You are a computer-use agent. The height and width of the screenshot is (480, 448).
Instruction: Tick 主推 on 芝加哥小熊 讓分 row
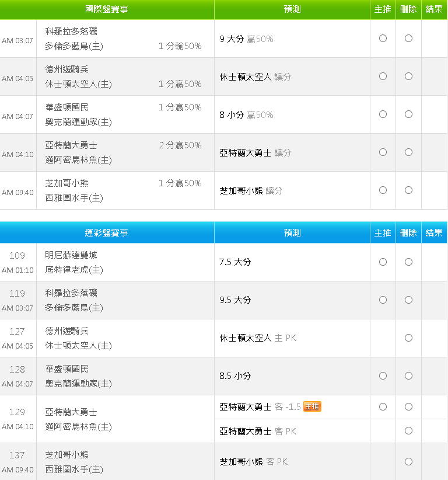point(383,190)
